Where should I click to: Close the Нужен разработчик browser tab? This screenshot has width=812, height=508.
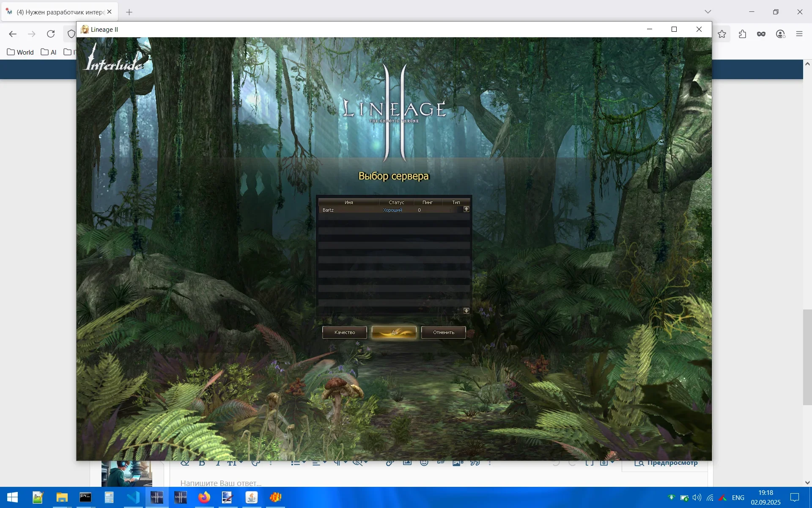(110, 12)
